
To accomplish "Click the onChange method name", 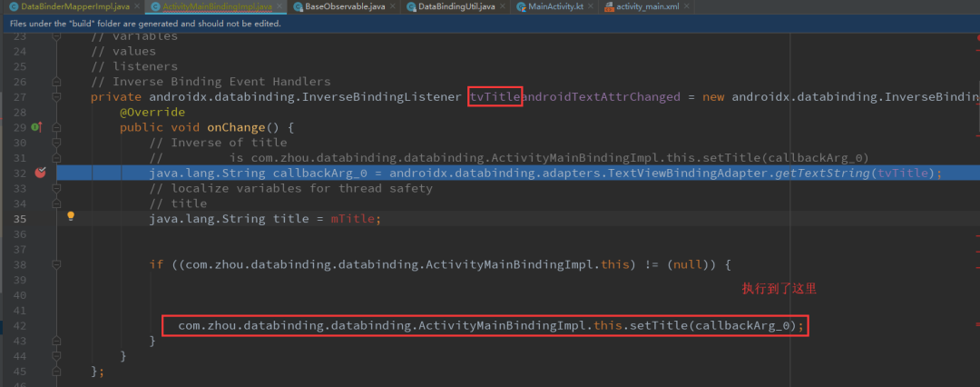I will [236, 128].
